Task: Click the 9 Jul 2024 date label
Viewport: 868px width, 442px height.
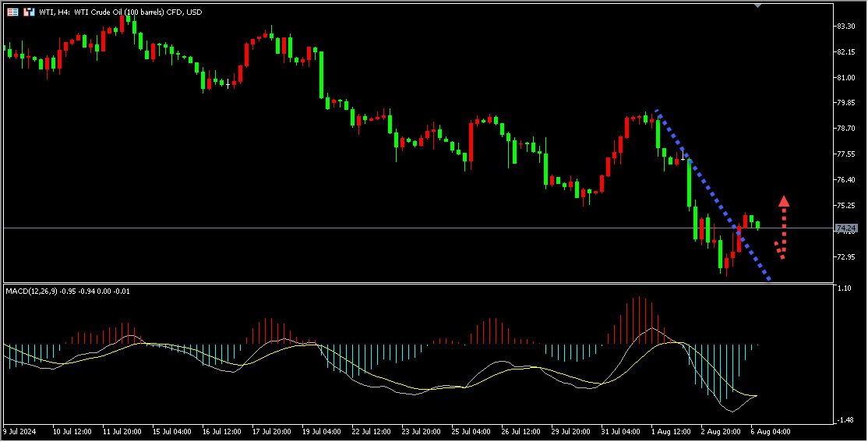Action: click(18, 430)
